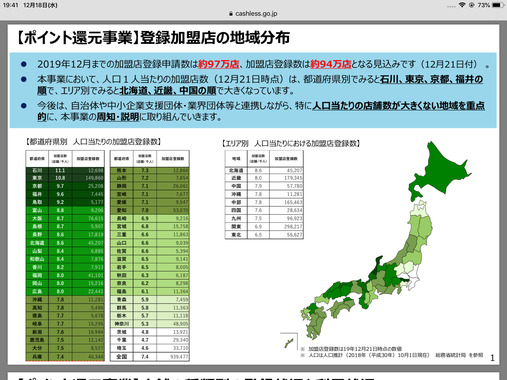The width and height of the screenshot is (507, 380).
Task: Tap the red text 約97万店
Action: [219, 64]
